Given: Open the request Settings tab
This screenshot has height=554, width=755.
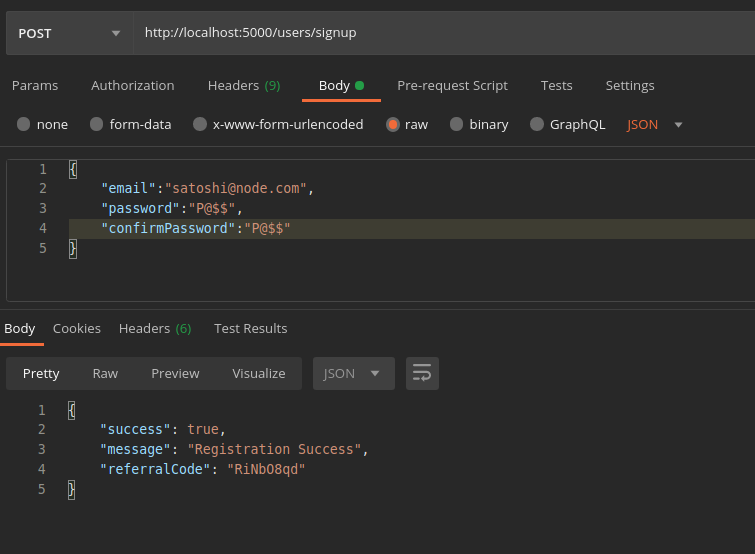Looking at the screenshot, I should (x=630, y=85).
